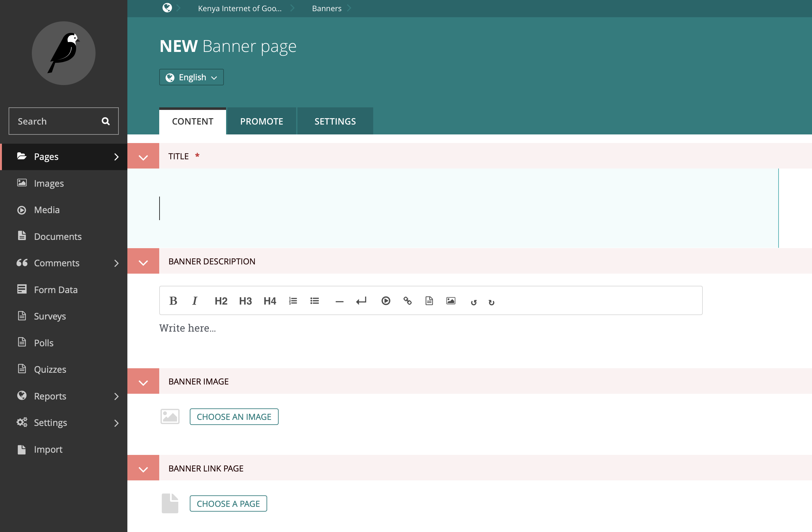Image resolution: width=812 pixels, height=532 pixels.
Task: Open Images in the sidebar
Action: tap(64, 183)
